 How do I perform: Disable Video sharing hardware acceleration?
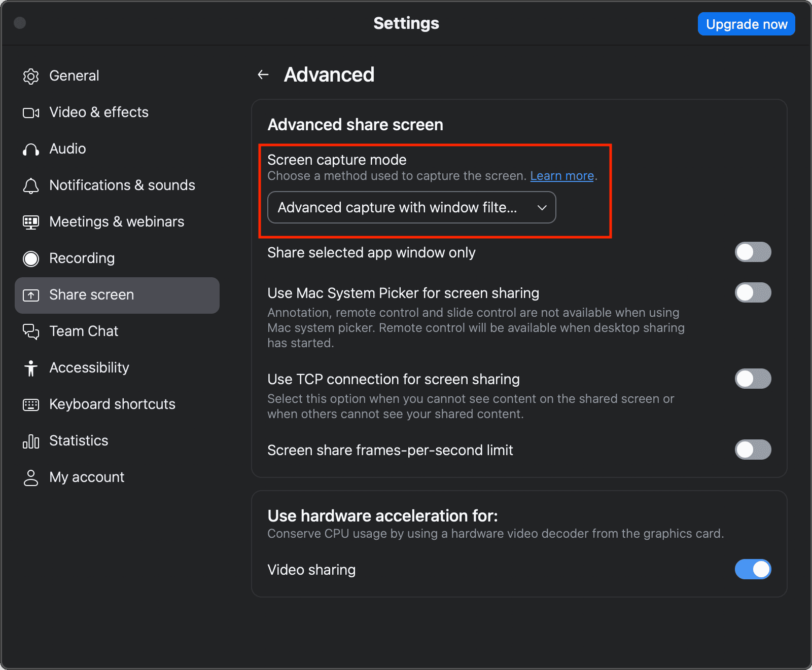click(753, 569)
